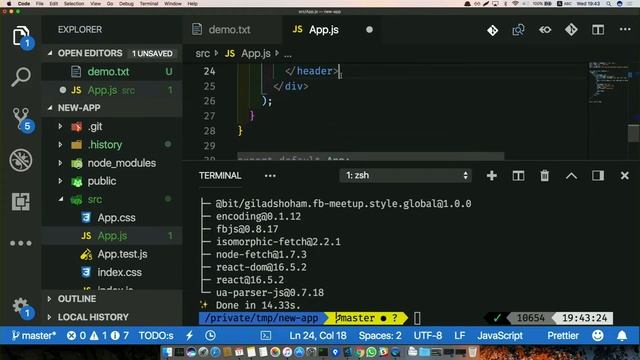640x360 pixels.
Task: Collapse the NEW-APP folder section
Action: (x=50, y=108)
